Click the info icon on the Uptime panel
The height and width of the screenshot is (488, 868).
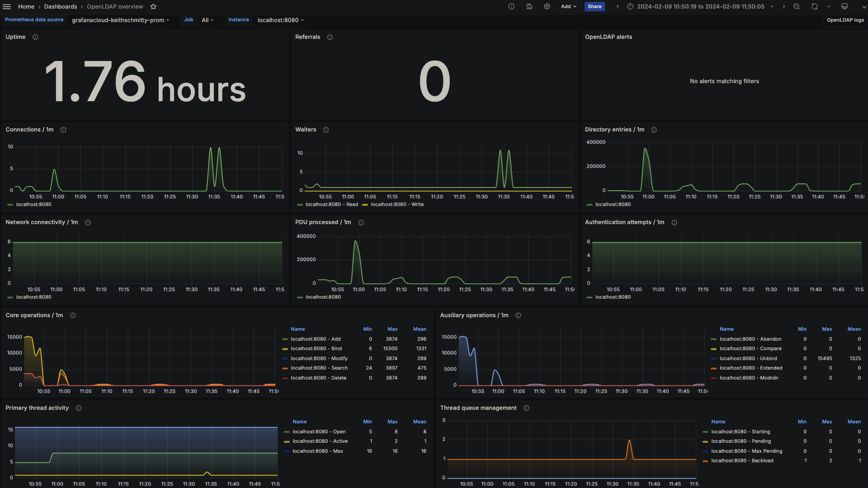[x=35, y=37]
